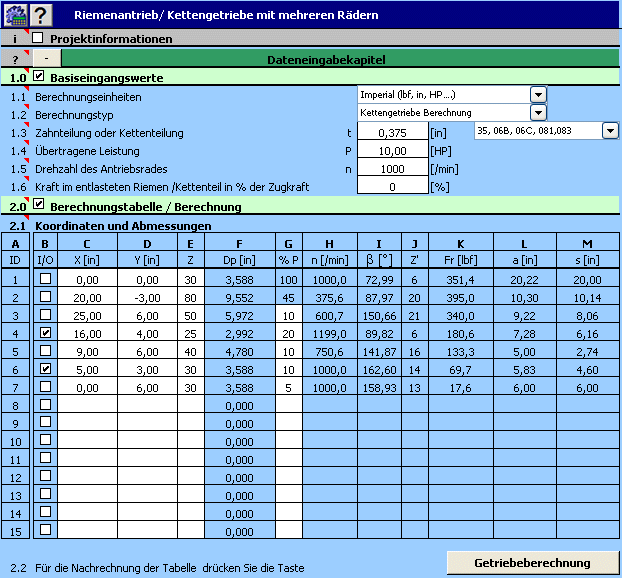The height and width of the screenshot is (578, 622).
Task: Open the question mark help icon in the header
Action: coord(41,15)
